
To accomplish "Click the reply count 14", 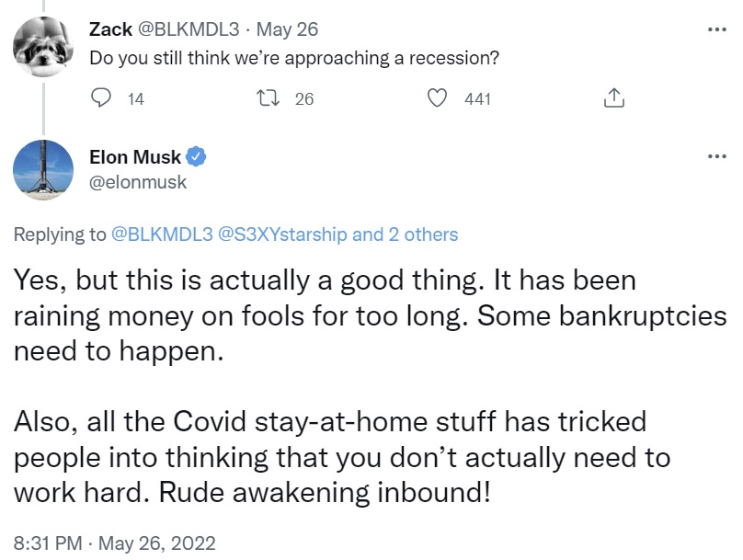I will pyautogui.click(x=135, y=99).
